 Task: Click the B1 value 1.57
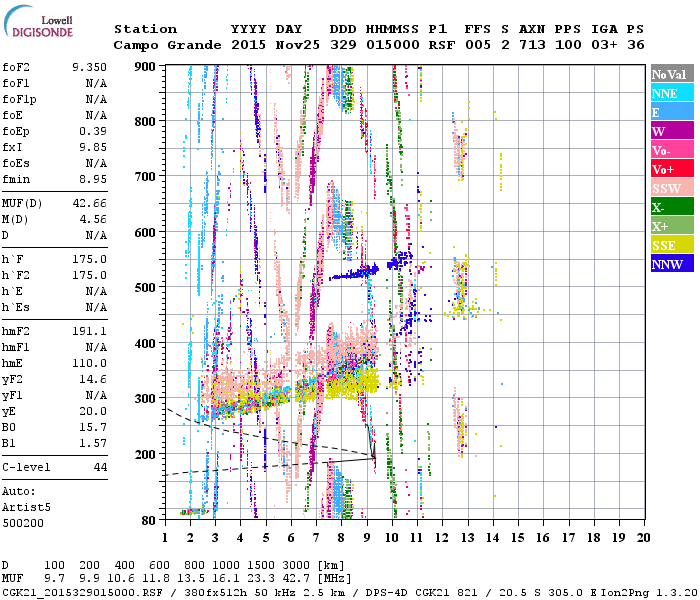(93, 444)
